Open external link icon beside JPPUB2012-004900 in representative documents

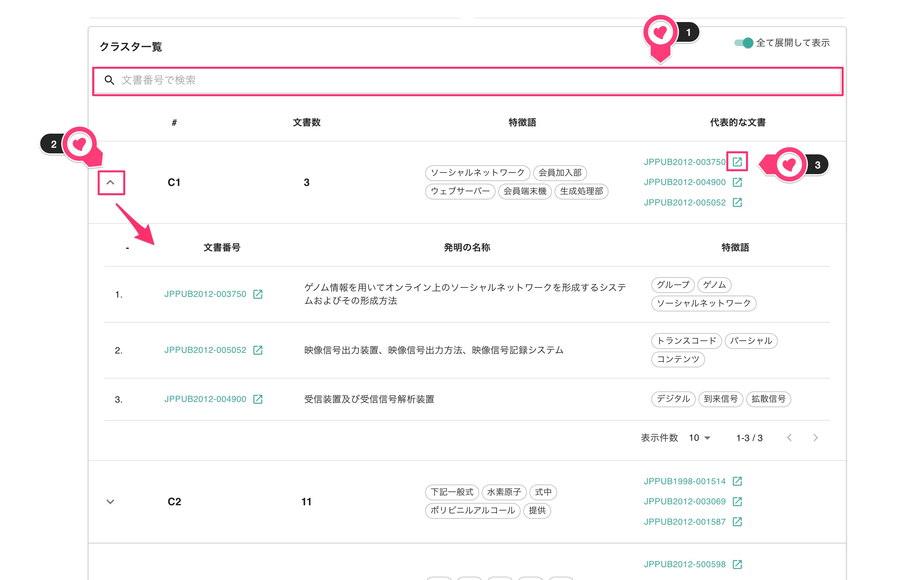tap(737, 182)
